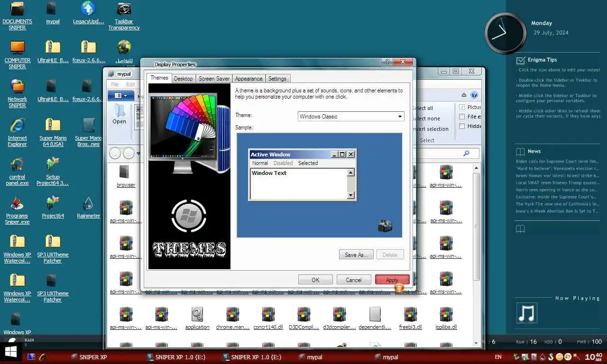Open 'Biden calls for Supreme Court' news headline
607x364 pixels.
pos(558,161)
